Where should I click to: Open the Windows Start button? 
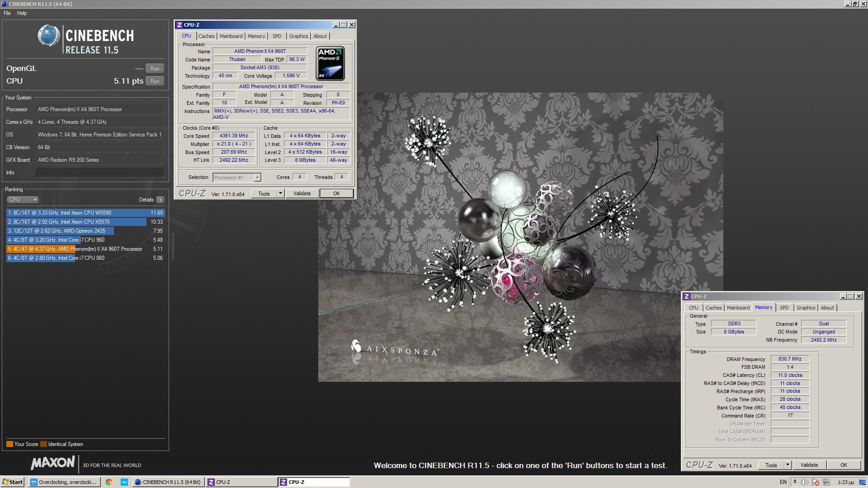13,482
